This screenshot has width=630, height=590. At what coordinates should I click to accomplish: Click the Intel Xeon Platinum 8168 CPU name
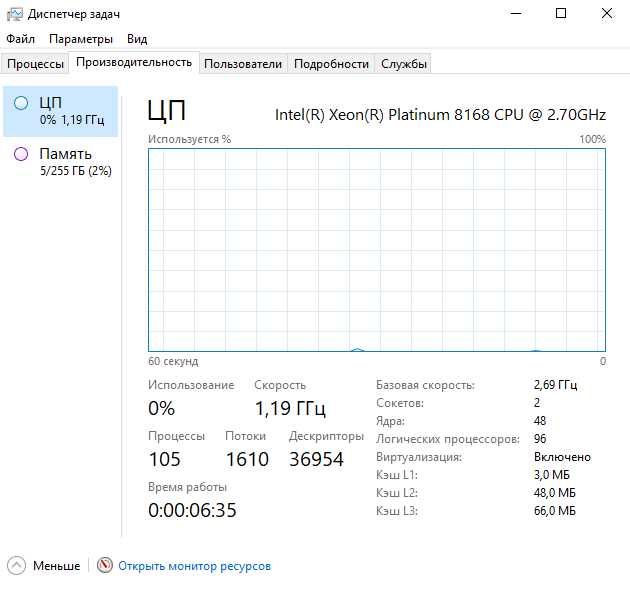point(440,115)
